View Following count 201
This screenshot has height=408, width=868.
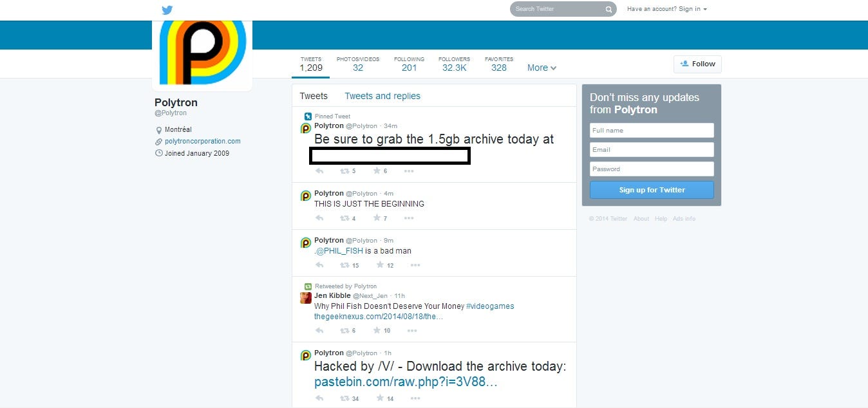tap(409, 64)
